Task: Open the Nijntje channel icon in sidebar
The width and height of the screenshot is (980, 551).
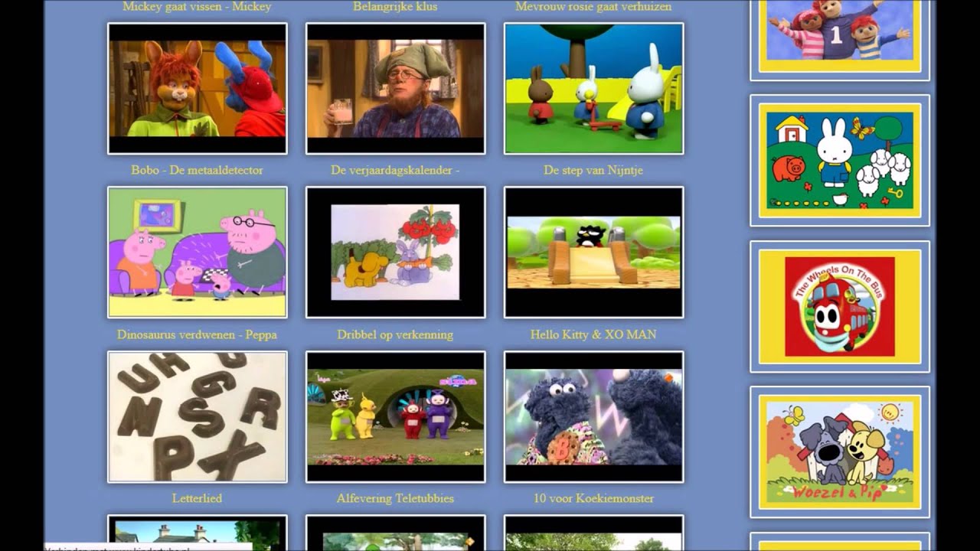Action: tap(840, 161)
